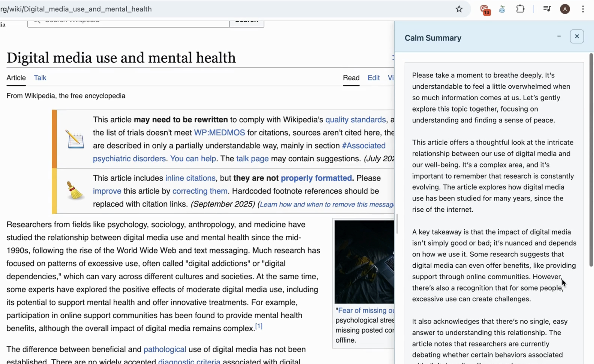Open the media controls playlist icon
The height and width of the screenshot is (364, 594).
[x=547, y=9]
